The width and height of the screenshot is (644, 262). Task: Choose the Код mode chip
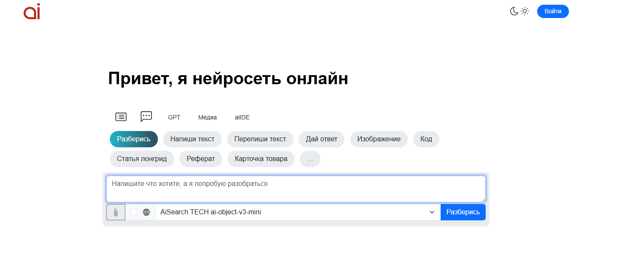point(426,139)
